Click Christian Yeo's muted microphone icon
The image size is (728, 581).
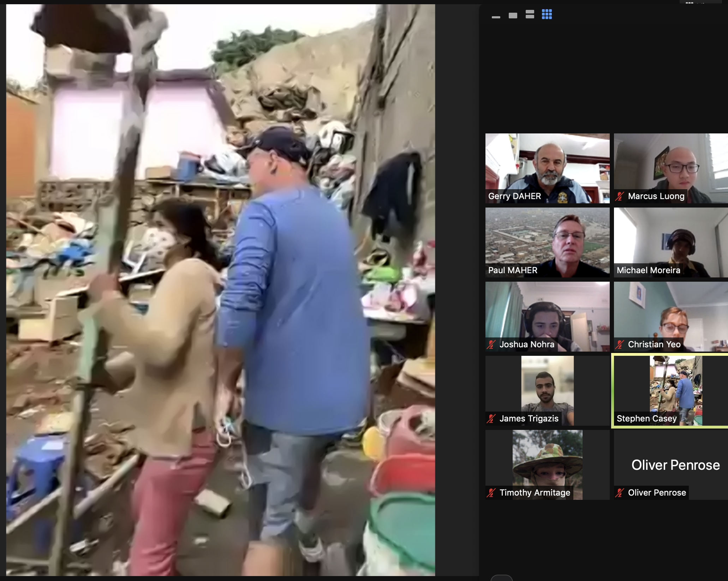(620, 345)
